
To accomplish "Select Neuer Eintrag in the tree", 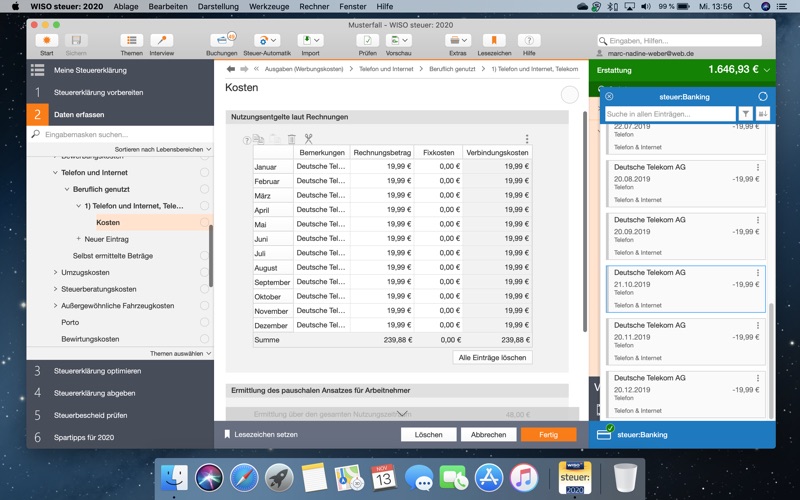I will 106,239.
